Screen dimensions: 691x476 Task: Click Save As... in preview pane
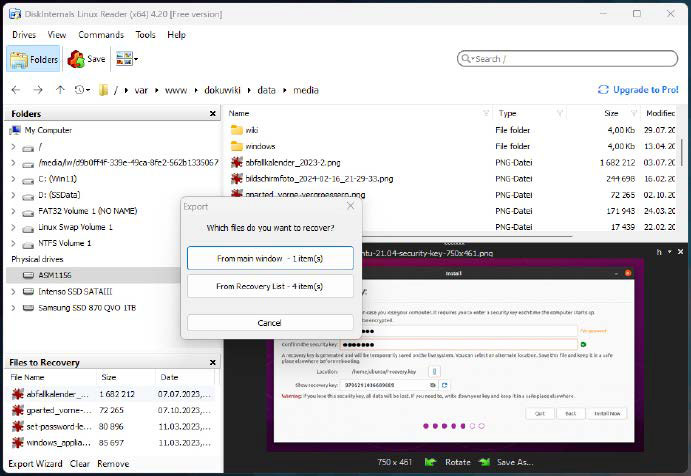(515, 462)
